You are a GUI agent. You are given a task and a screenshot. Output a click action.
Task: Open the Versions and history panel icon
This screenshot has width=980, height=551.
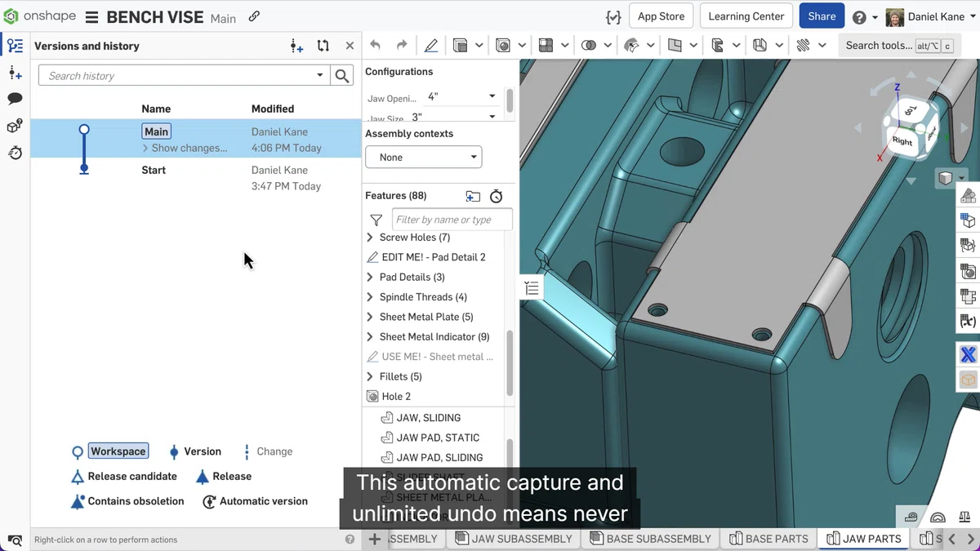(x=15, y=46)
